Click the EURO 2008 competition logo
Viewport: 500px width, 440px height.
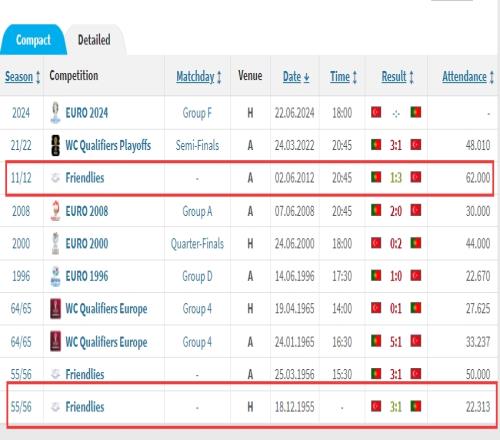coord(55,211)
